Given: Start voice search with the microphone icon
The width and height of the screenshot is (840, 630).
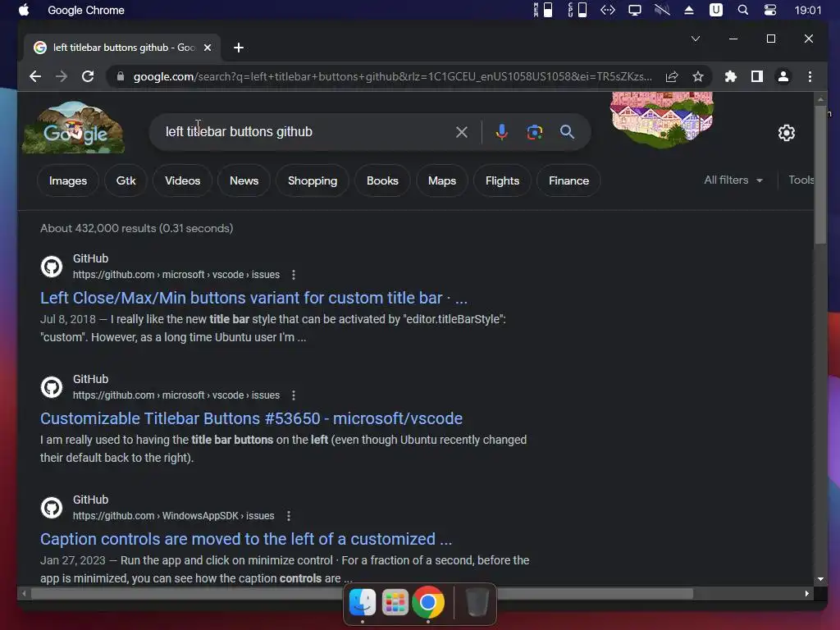Looking at the screenshot, I should point(501,132).
